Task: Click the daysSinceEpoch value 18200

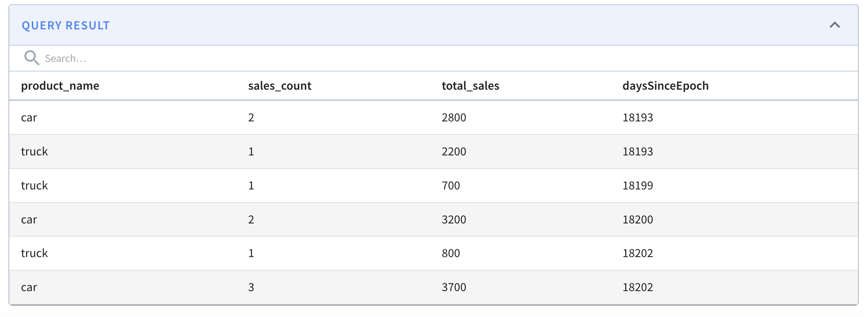Action: (637, 220)
